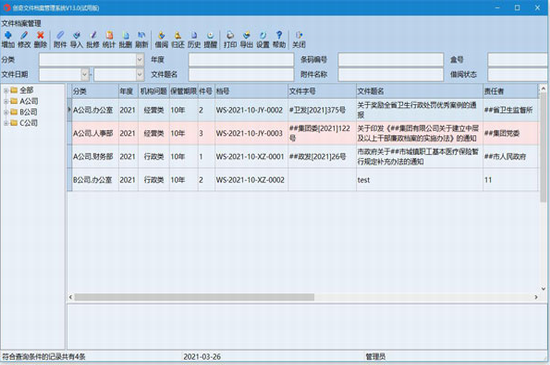550x365 pixels.
Task: Click the 帮助 (Help) question mark icon
Action: (279, 39)
